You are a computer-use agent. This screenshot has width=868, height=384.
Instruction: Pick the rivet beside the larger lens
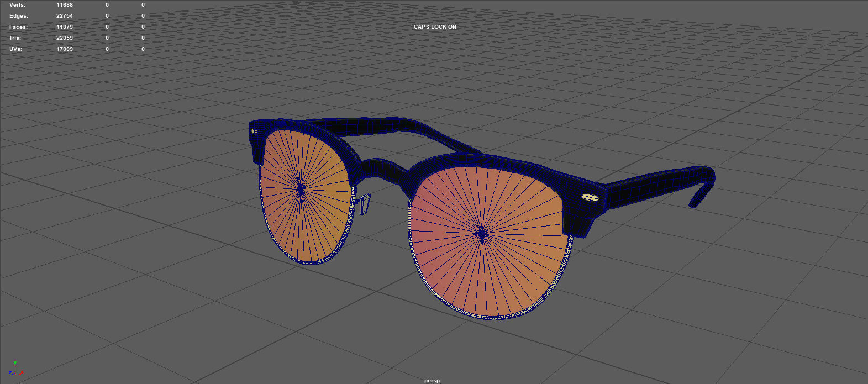[x=590, y=197]
